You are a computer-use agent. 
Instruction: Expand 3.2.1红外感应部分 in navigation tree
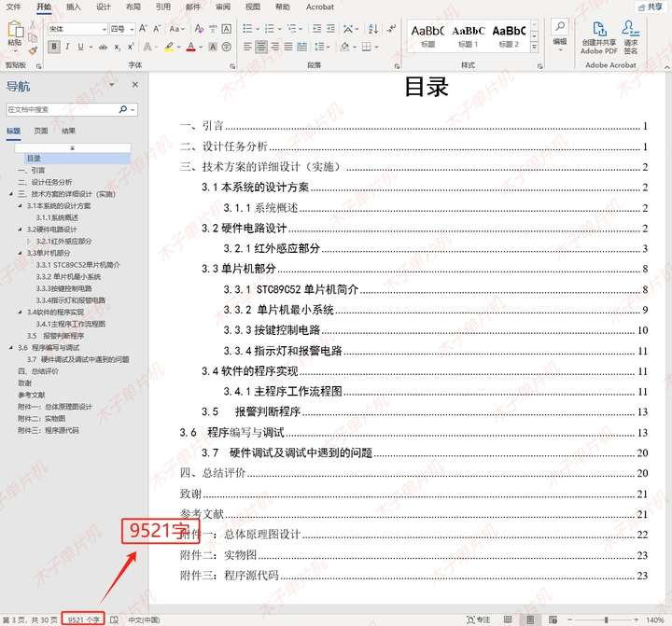[x=29, y=242]
